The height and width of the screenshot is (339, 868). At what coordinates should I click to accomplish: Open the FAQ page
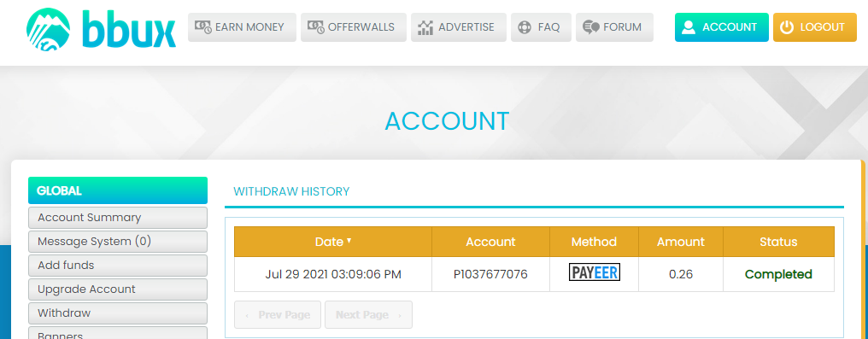click(x=541, y=27)
